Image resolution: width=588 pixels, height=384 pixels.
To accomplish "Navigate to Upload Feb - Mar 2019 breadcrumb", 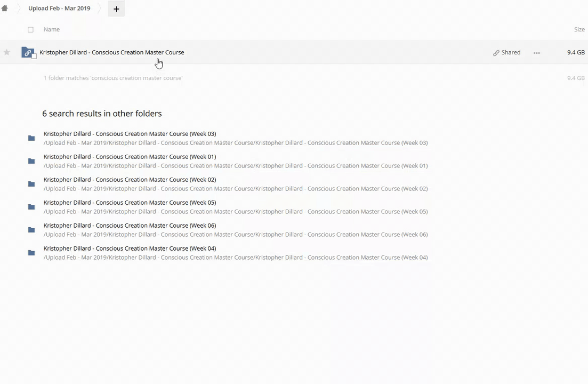I will [x=59, y=9].
